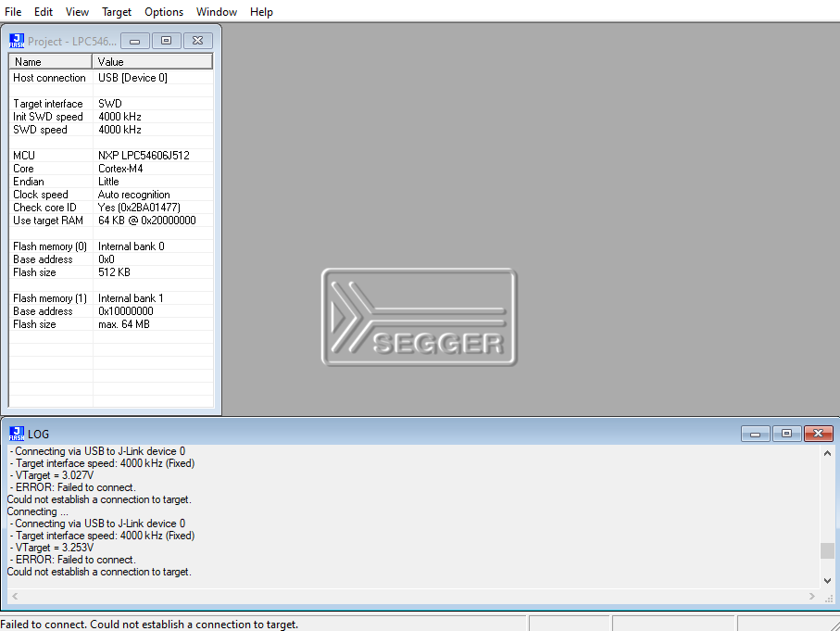Minimize the Project window
The image size is (840, 631).
coord(135,41)
